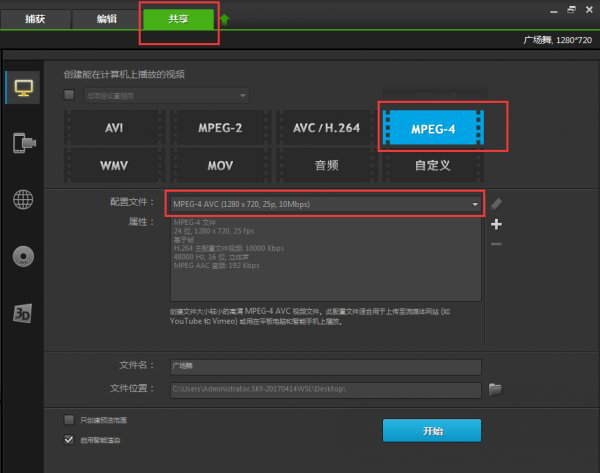
Task: Switch to the 捕获 tab
Action: tap(37, 19)
